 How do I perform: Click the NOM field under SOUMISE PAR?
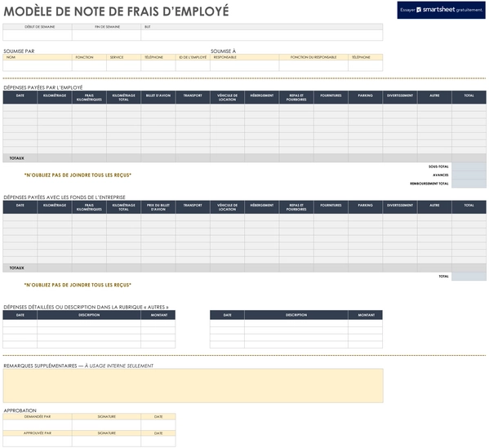(x=38, y=65)
